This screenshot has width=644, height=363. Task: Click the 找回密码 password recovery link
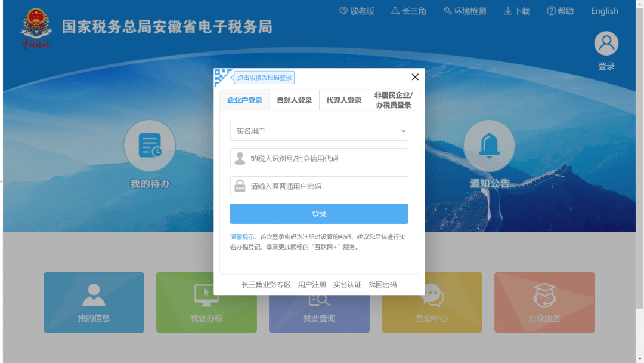[x=383, y=285]
